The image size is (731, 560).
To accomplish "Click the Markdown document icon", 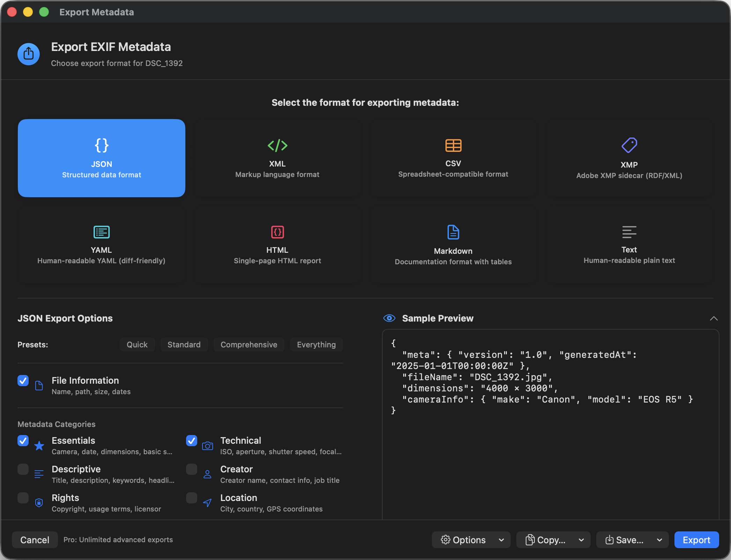I will click(x=453, y=232).
